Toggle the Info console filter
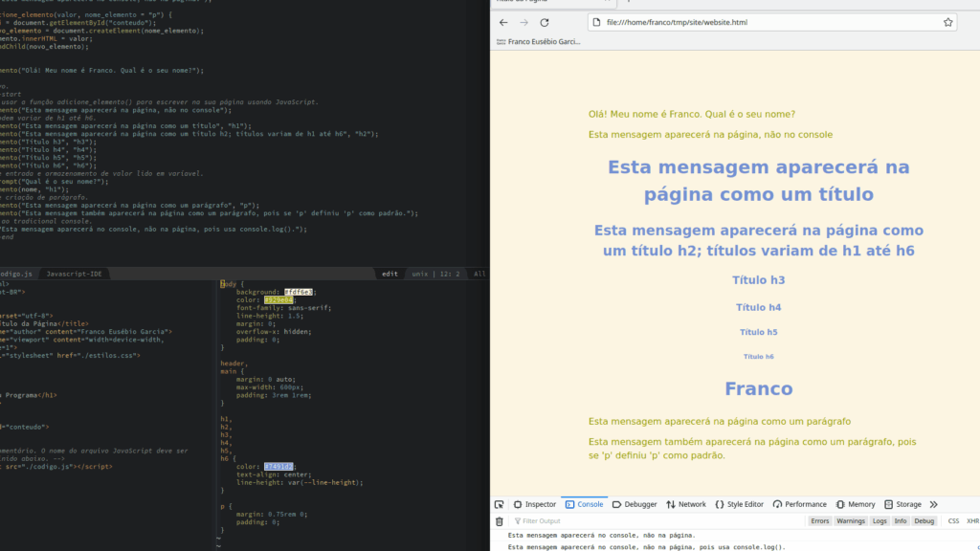980x551 pixels. click(901, 521)
